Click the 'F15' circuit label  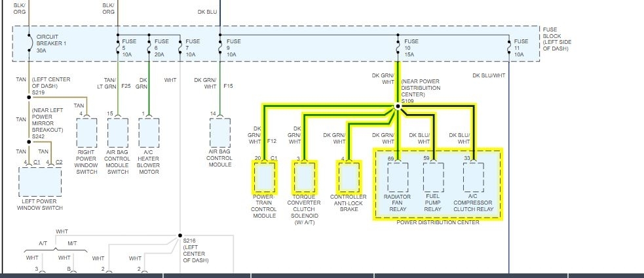coord(228,87)
